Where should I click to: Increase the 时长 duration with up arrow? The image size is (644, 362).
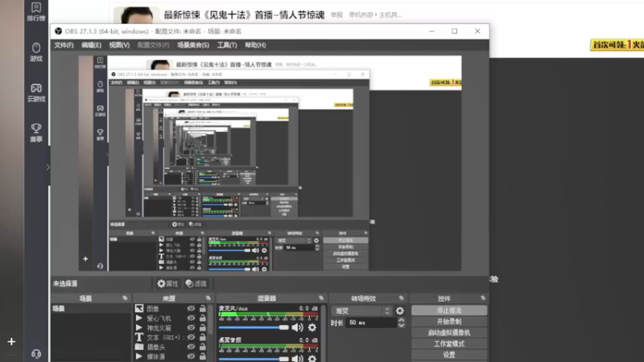401,320
